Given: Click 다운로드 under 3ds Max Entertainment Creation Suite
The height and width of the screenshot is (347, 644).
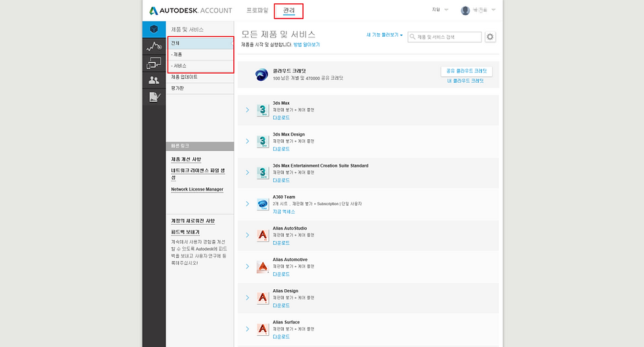Looking at the screenshot, I should (281, 180).
